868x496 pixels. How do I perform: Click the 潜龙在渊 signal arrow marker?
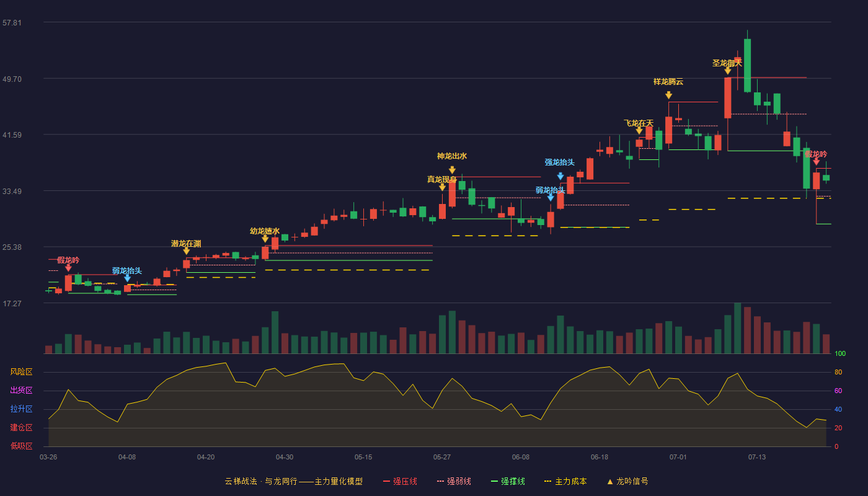[186, 251]
